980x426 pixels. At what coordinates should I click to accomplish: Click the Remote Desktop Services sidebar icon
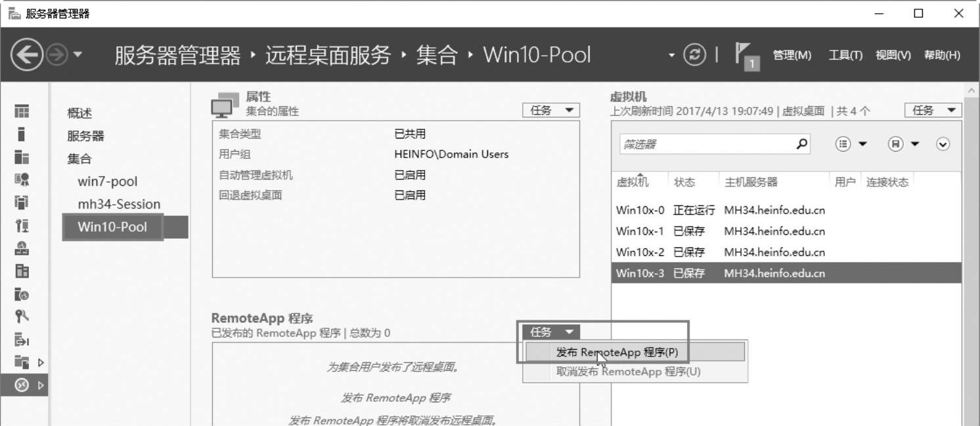pyautogui.click(x=22, y=385)
